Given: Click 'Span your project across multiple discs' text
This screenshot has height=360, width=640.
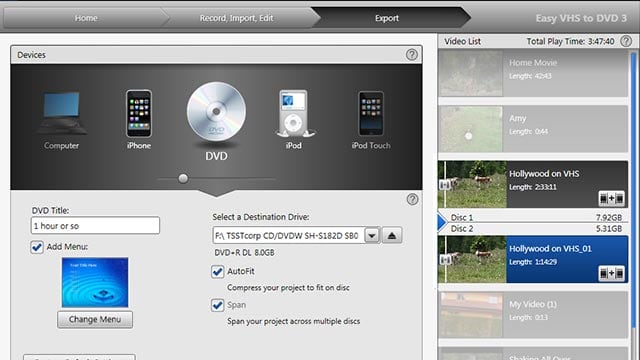Looking at the screenshot, I should coord(293,321).
